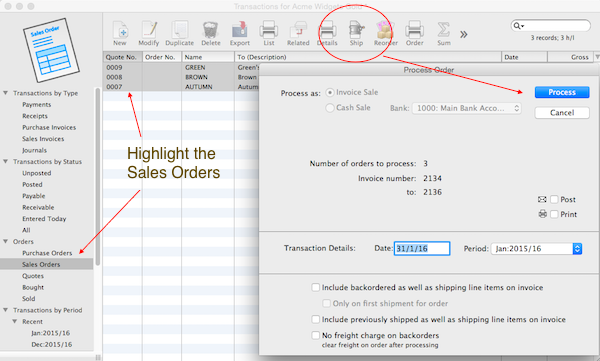Screen dimensions: 600x361
Task: Select Receipts in sidebar
Action: tap(35, 116)
